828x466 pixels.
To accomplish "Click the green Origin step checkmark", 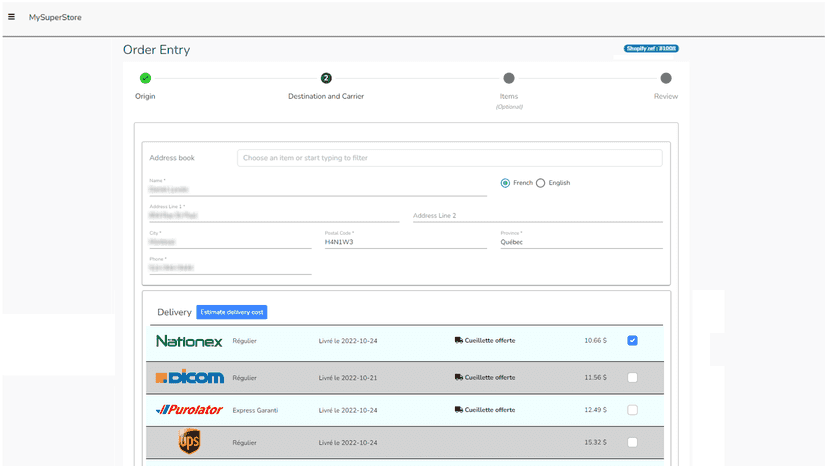I will 145,78.
